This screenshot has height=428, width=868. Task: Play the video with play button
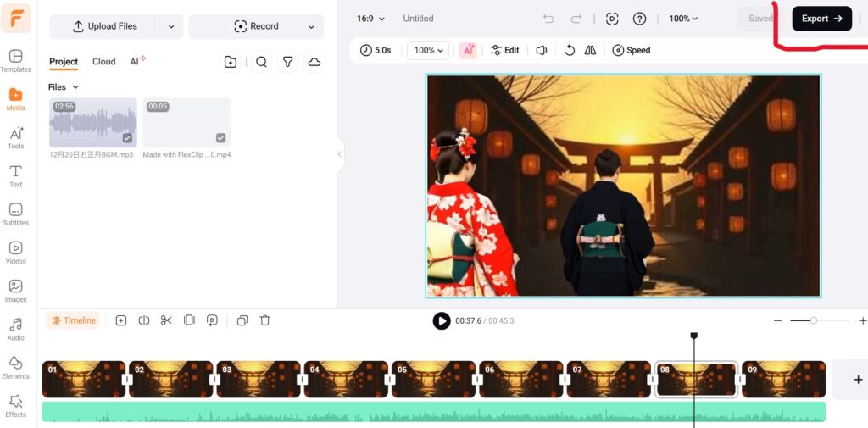click(x=441, y=320)
